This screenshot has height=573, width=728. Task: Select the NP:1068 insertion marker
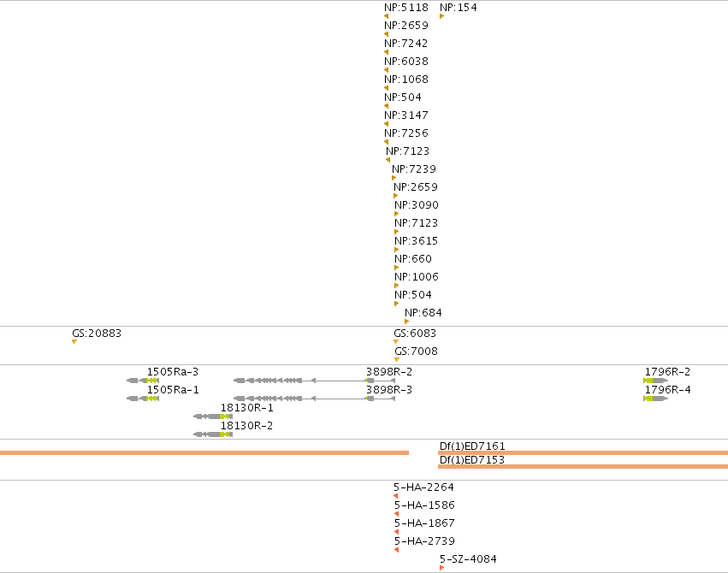(387, 88)
